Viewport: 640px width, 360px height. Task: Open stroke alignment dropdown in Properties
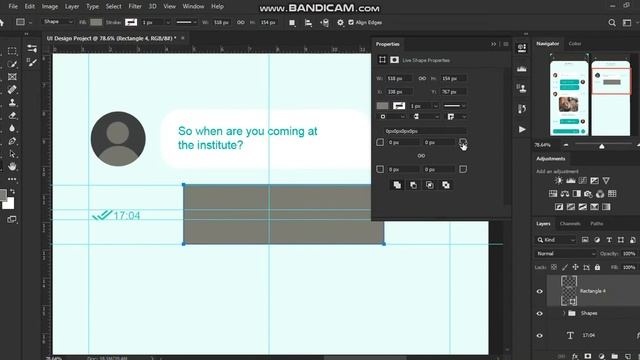pyautogui.click(x=391, y=117)
